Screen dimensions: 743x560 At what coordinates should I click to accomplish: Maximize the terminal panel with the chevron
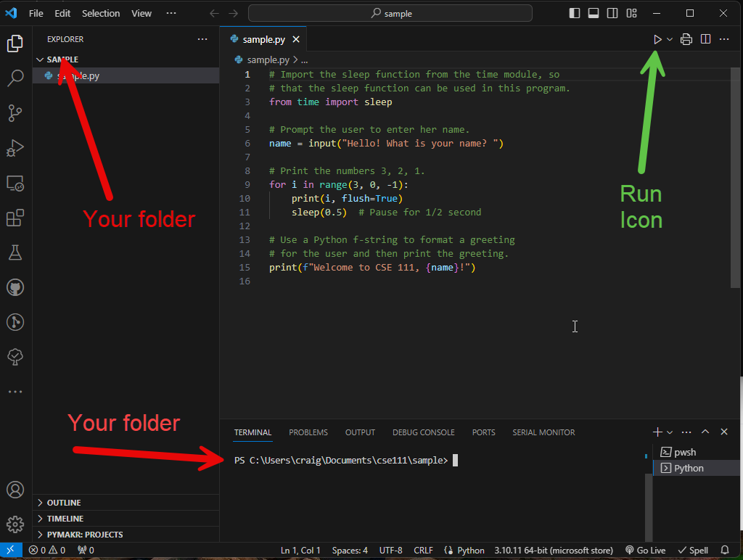click(x=705, y=432)
